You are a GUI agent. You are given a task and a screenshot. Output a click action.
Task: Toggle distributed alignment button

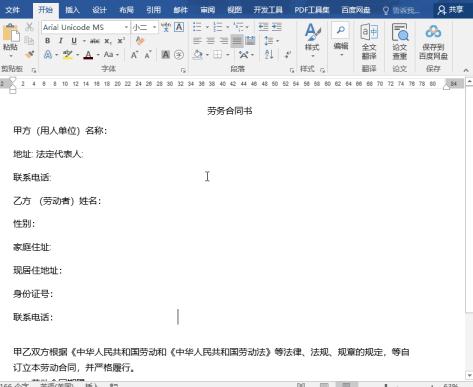click(250, 41)
